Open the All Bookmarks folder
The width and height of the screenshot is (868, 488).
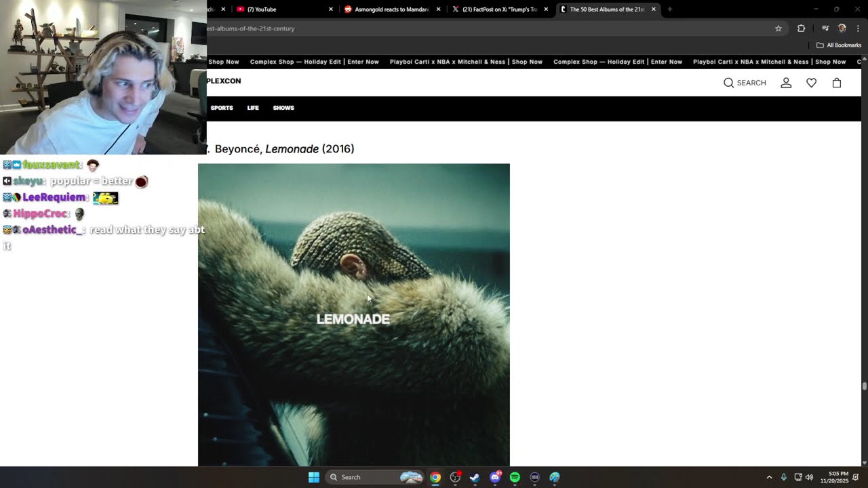pyautogui.click(x=839, y=45)
